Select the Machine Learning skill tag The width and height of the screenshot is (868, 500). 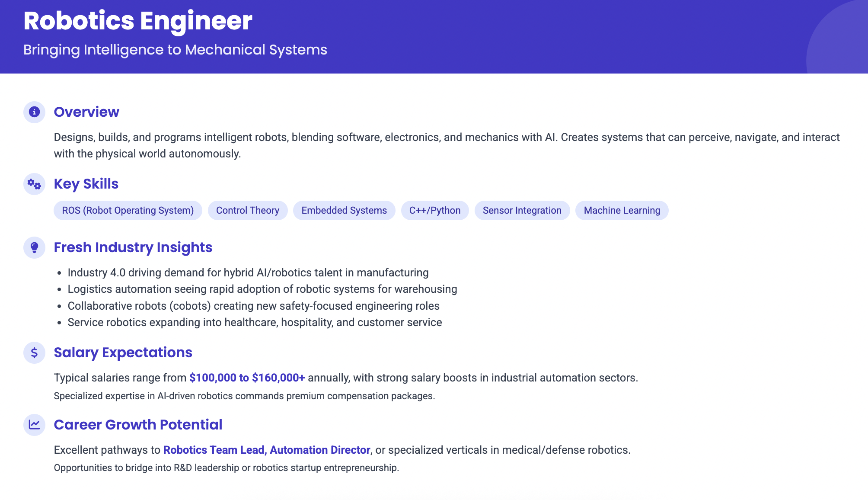tap(622, 210)
